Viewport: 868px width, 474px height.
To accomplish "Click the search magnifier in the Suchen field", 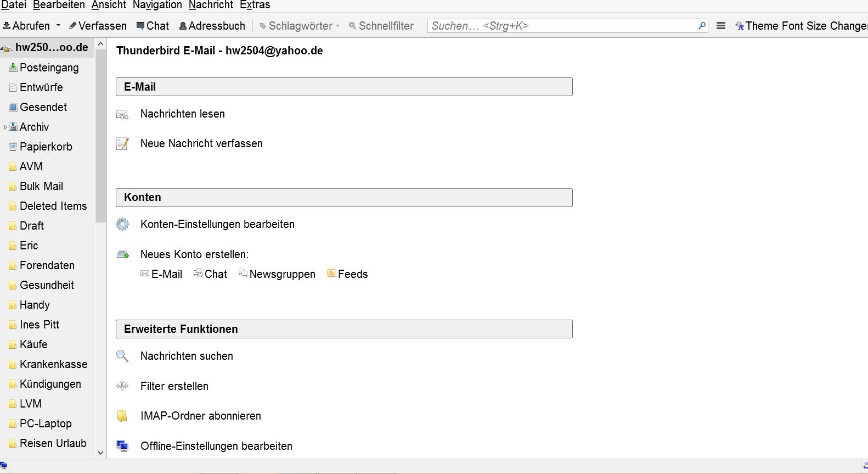I will [x=702, y=25].
